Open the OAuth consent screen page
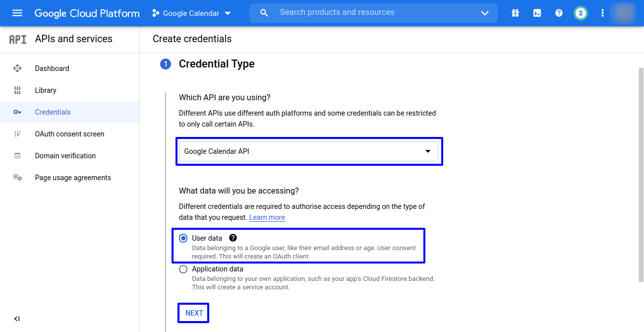Screen dimensions: 644x332 [x=69, y=134]
